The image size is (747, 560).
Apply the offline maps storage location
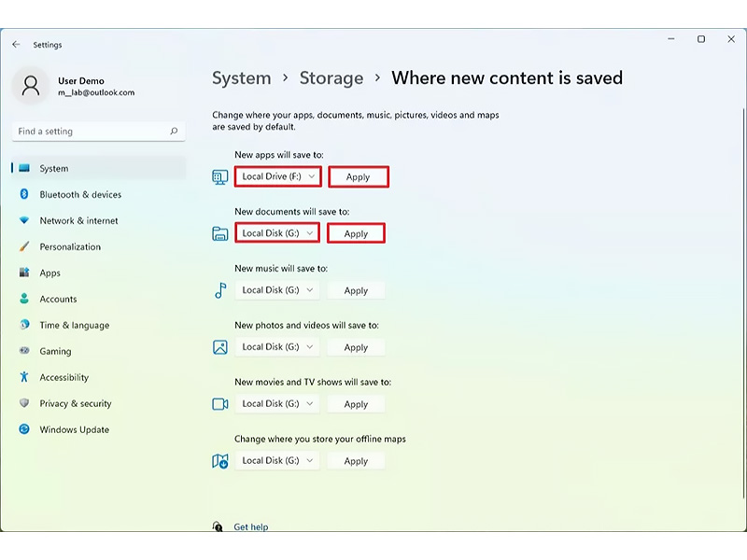356,461
